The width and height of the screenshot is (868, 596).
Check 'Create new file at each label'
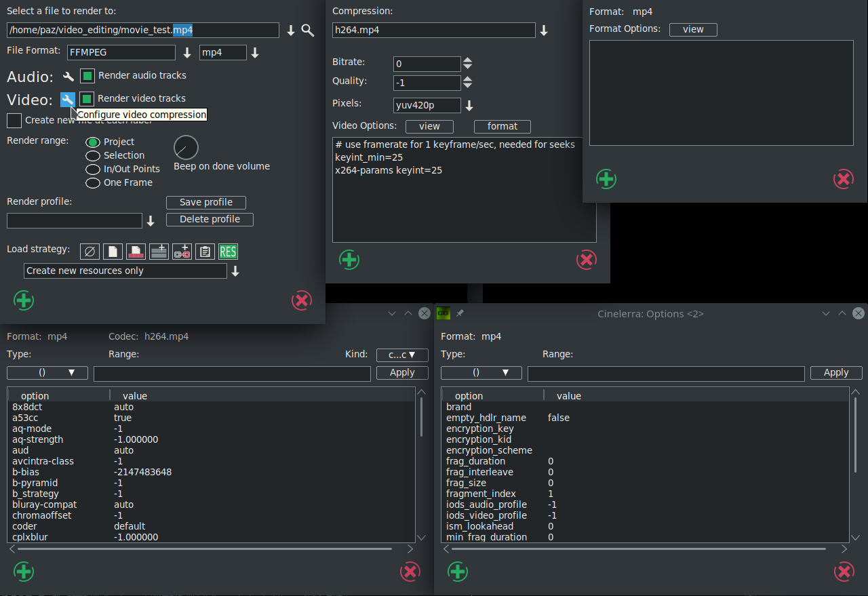14,120
